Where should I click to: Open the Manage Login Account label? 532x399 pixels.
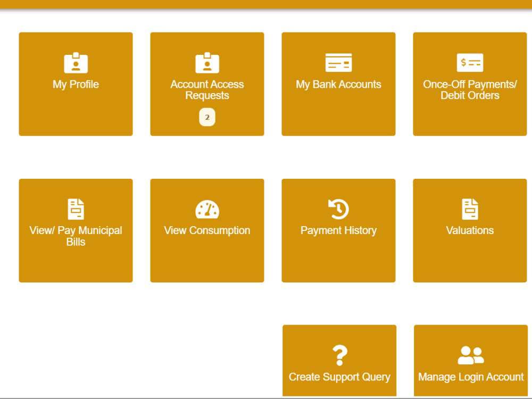[x=471, y=377]
